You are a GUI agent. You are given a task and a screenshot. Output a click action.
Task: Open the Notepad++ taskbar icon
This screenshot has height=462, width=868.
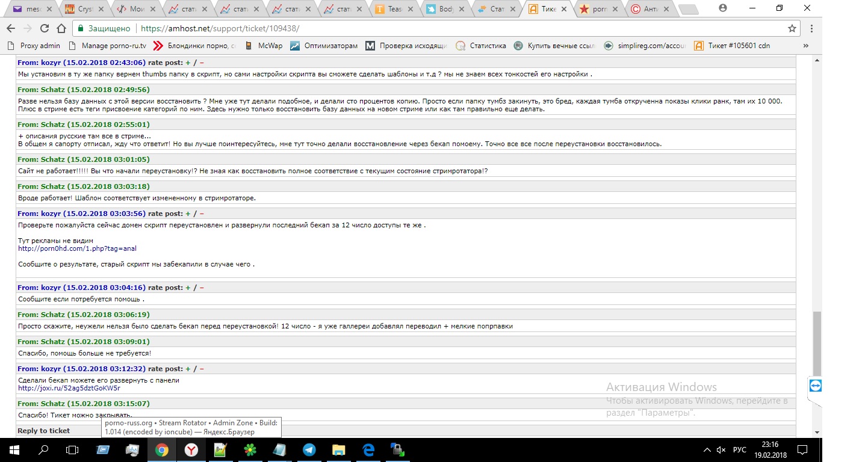tap(220, 449)
